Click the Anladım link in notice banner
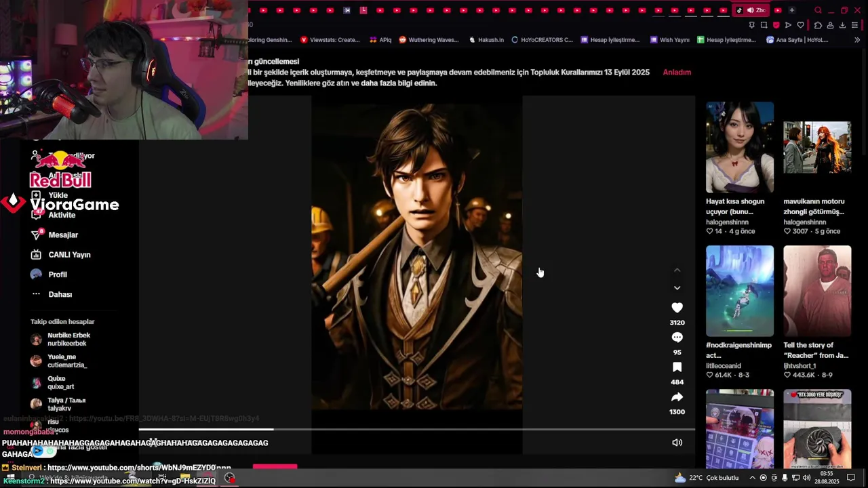868x488 pixels. [x=677, y=72]
